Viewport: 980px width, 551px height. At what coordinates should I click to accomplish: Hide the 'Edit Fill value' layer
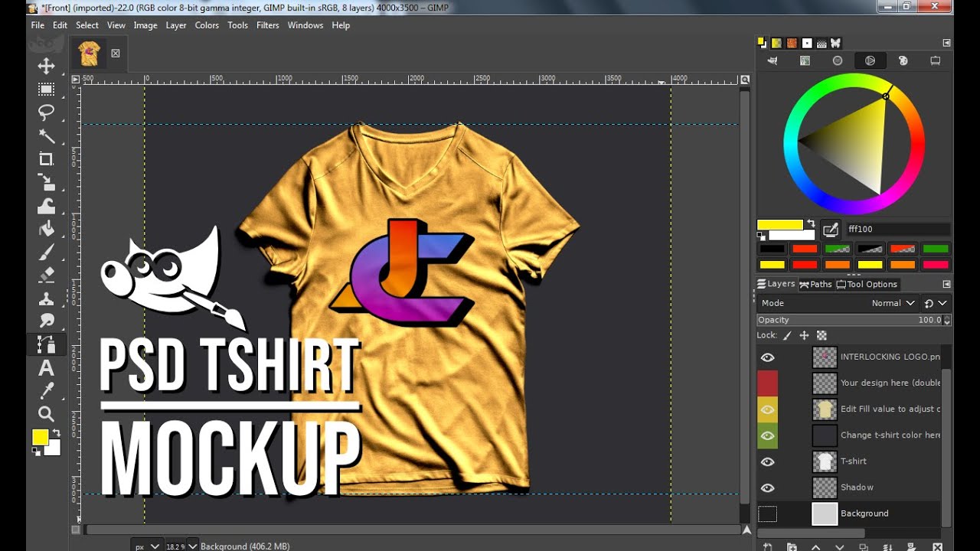(x=767, y=409)
